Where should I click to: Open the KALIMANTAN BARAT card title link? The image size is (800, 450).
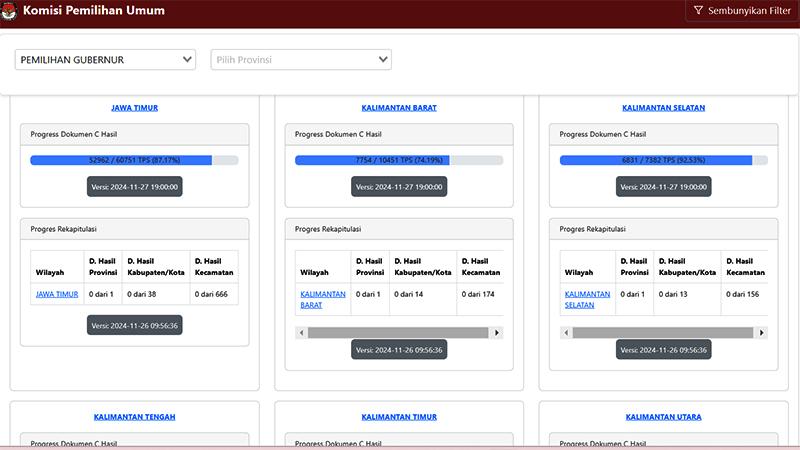coord(399,108)
